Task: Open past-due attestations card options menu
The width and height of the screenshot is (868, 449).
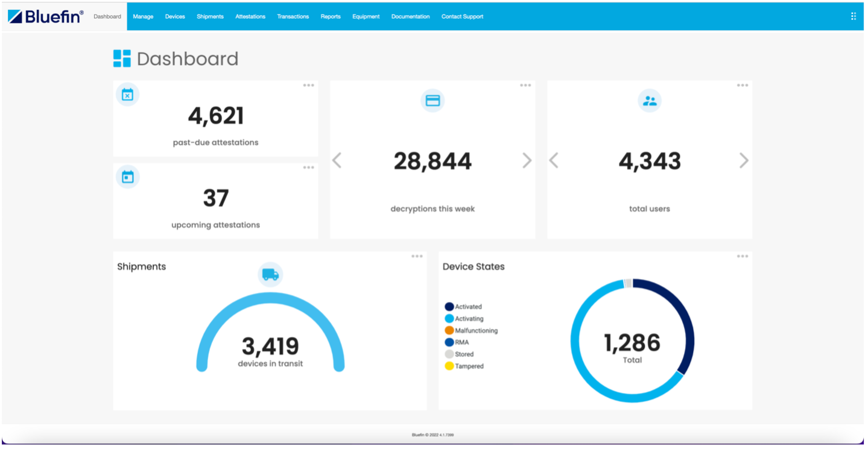Action: pyautogui.click(x=308, y=85)
